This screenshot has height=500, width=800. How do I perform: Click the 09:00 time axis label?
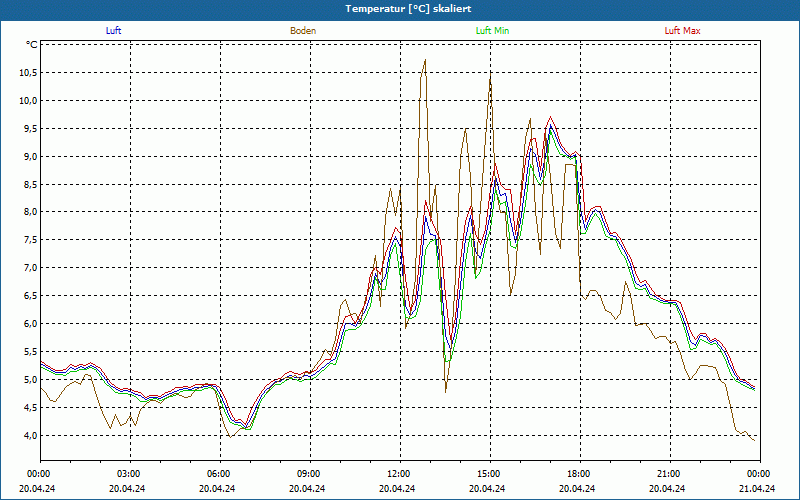pos(310,474)
